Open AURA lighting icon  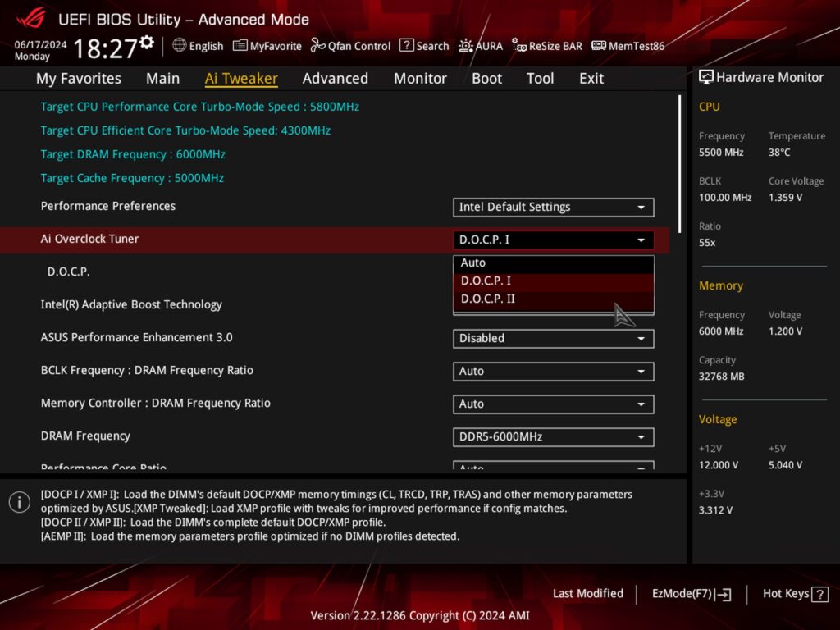pyautogui.click(x=466, y=46)
